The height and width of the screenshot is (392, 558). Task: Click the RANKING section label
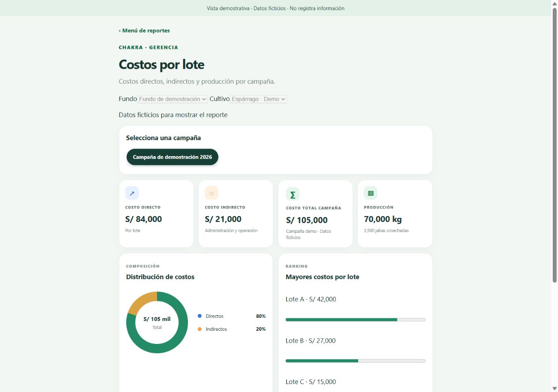point(297,266)
